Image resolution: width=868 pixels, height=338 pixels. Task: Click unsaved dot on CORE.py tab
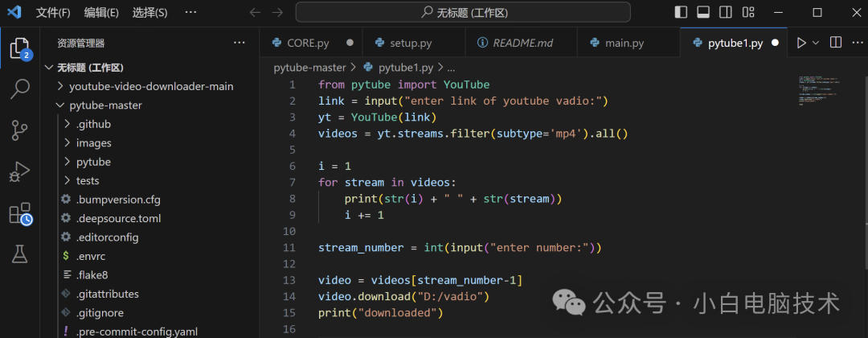(350, 43)
